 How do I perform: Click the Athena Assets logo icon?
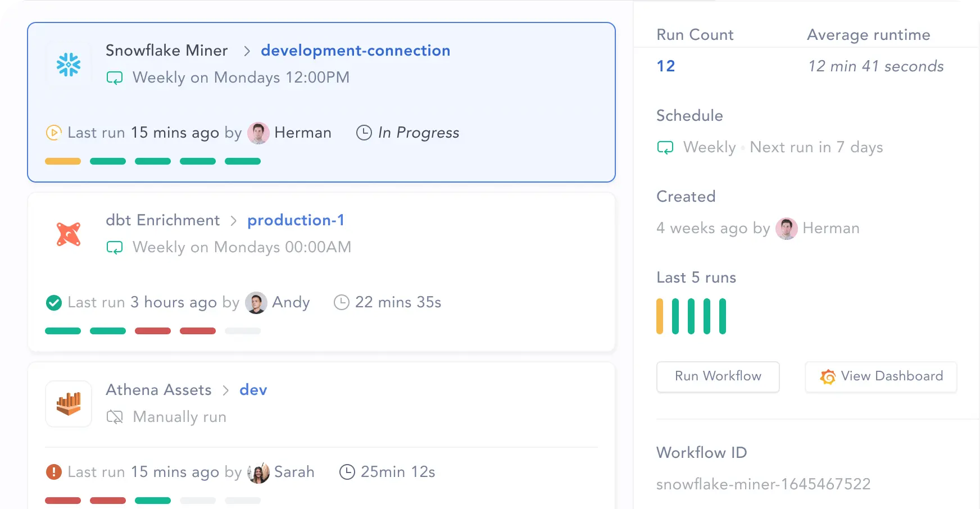[69, 404]
